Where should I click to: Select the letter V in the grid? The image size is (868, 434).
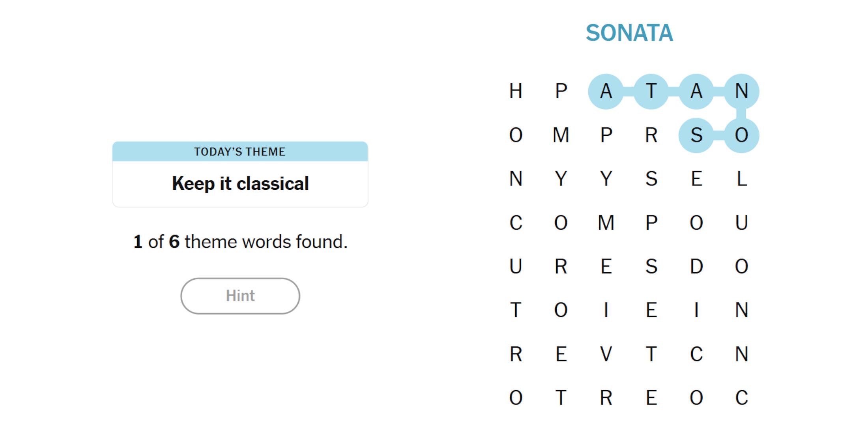click(606, 354)
